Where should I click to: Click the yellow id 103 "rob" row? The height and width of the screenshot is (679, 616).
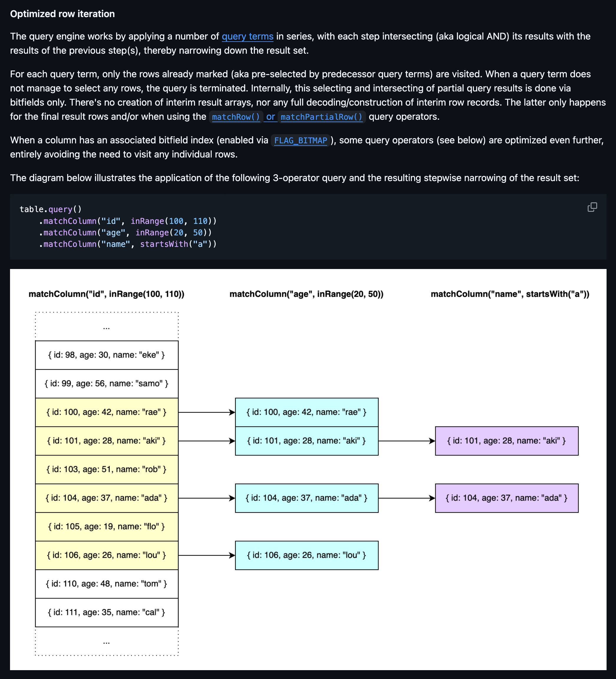pos(106,470)
